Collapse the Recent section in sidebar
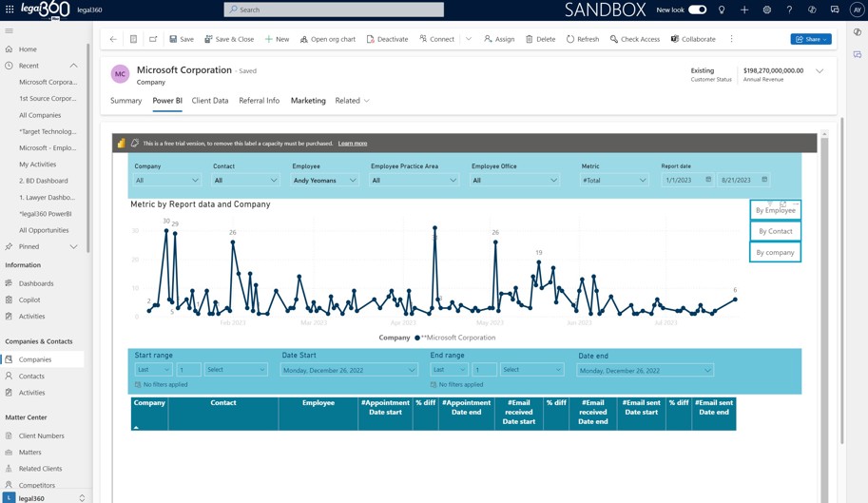Viewport: 868px width, 503px height. pyautogui.click(x=73, y=66)
